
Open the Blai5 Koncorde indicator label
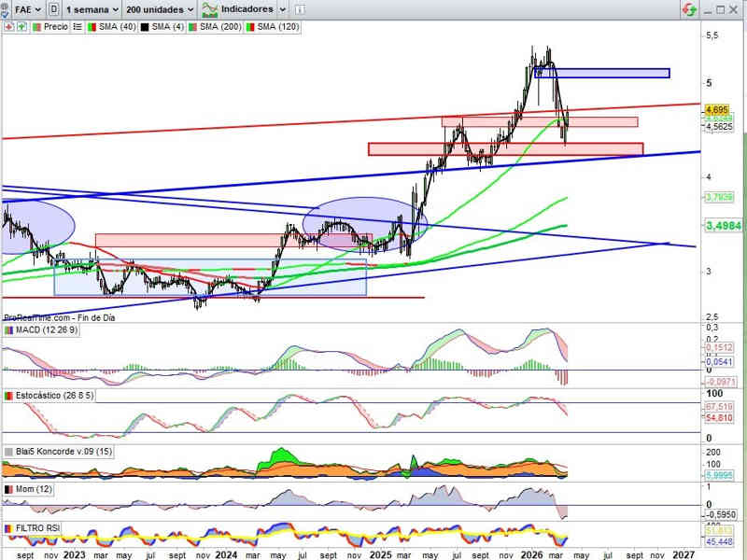point(55,452)
